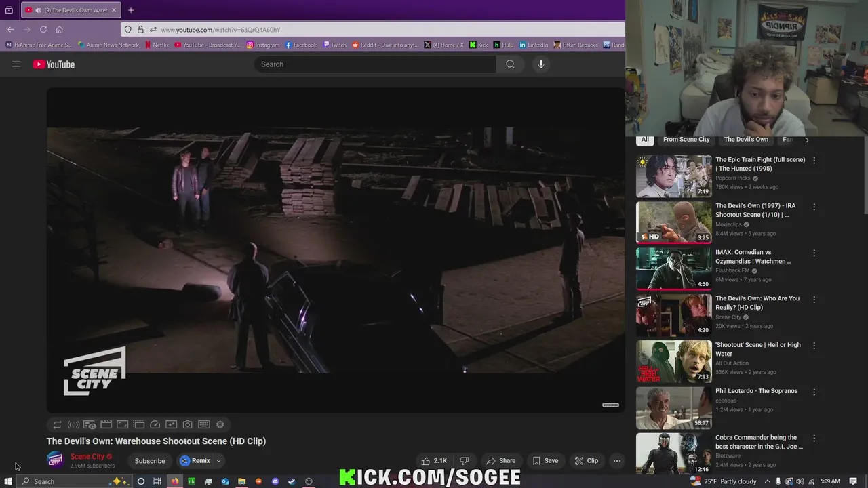
Task: Select the From Scene City chip
Action: [686, 140]
